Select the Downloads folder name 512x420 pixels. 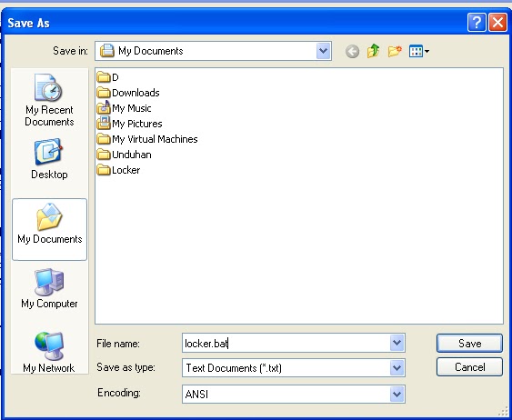tap(136, 93)
